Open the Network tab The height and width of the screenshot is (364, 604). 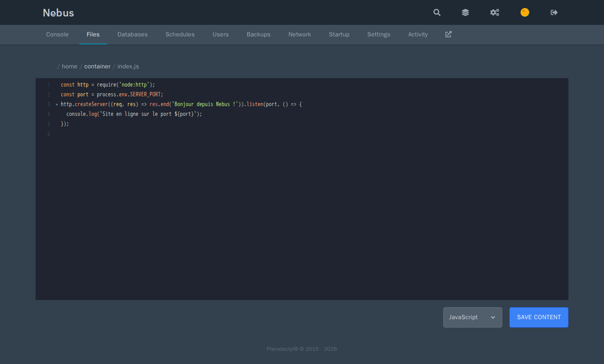tap(300, 35)
